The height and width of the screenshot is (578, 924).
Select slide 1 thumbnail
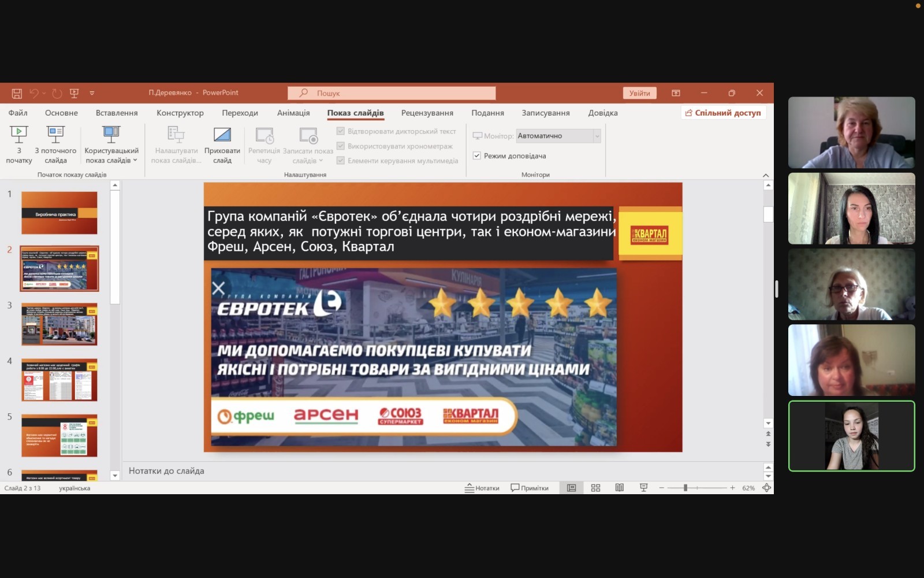[59, 213]
